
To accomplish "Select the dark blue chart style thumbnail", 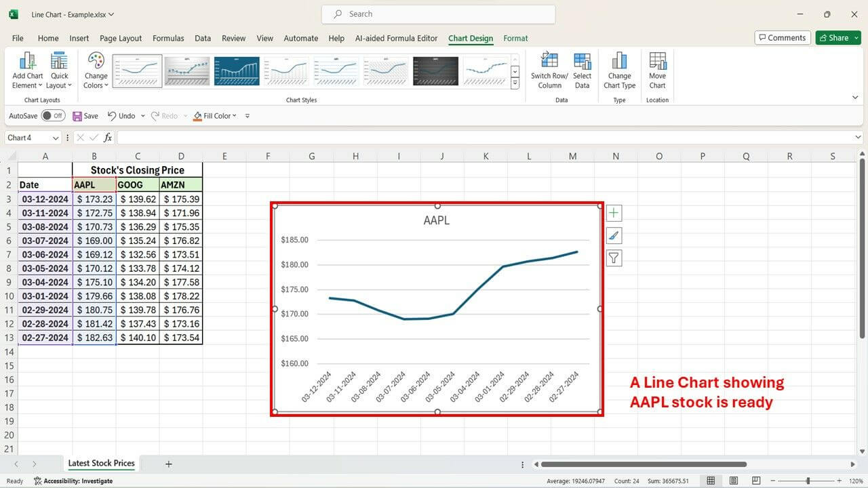I will pos(237,71).
